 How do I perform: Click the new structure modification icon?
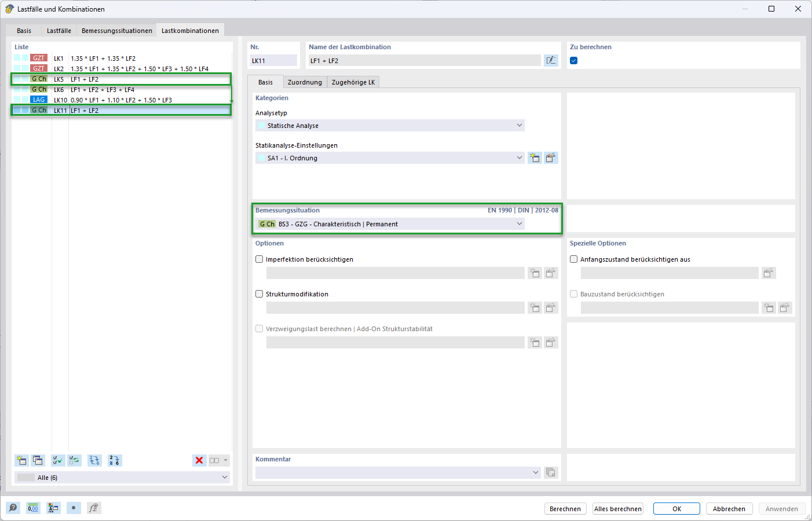click(535, 307)
